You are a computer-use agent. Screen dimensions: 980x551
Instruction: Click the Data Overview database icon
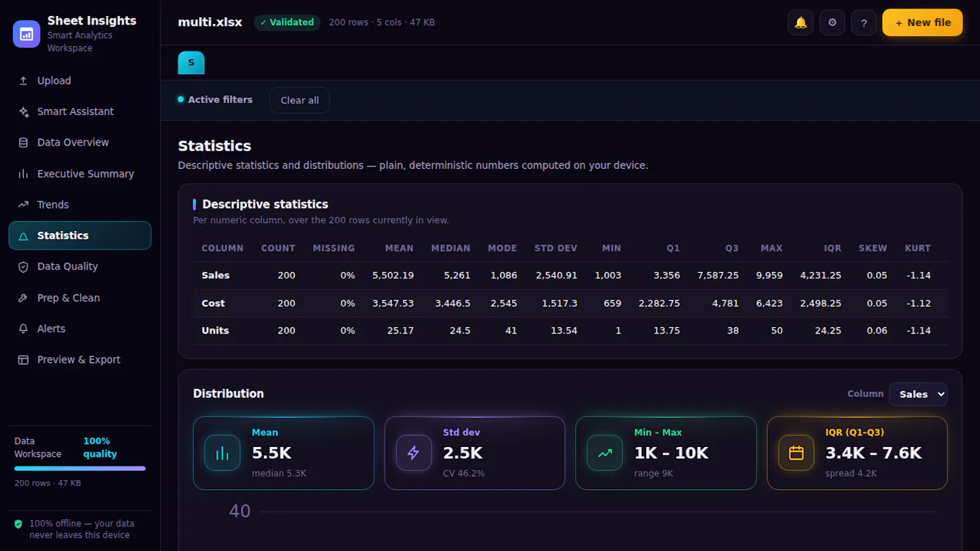pyautogui.click(x=23, y=143)
